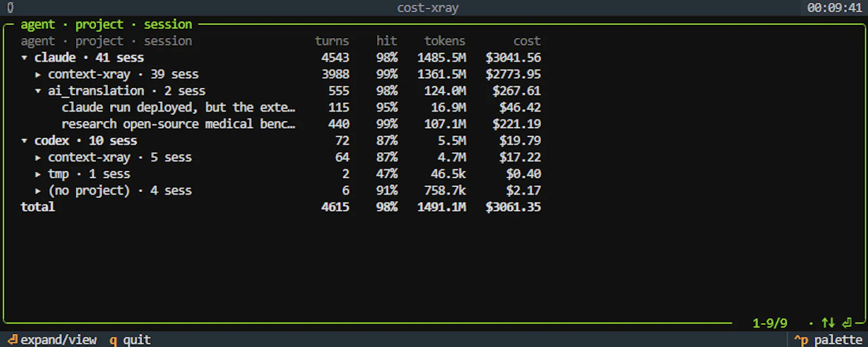Select the claude · 41 sess row label
This screenshot has width=868, height=347.
click(x=89, y=57)
